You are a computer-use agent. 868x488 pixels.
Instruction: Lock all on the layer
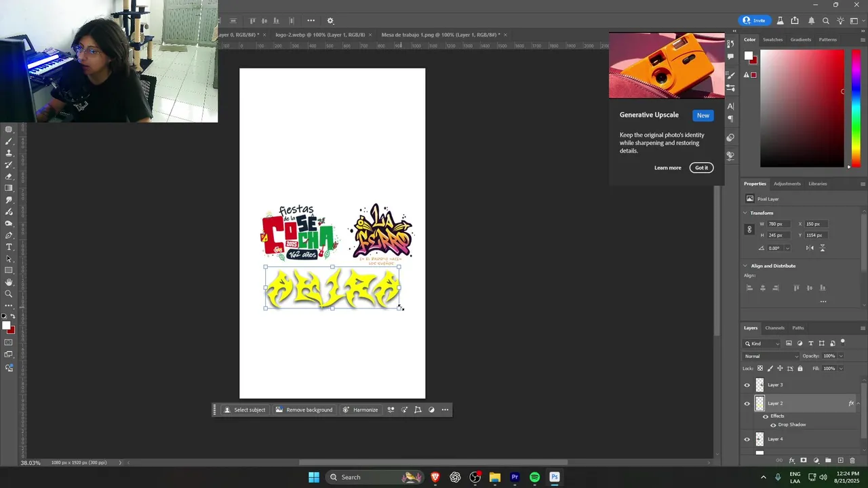click(800, 369)
